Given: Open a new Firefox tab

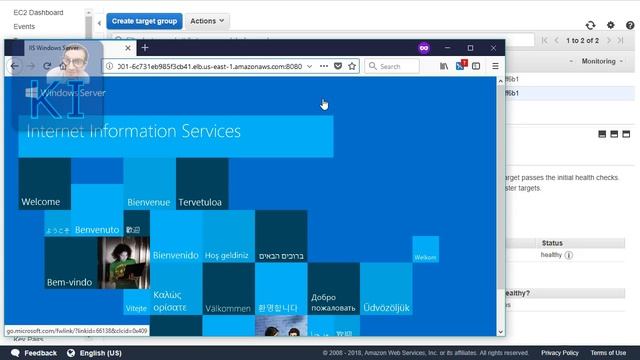Looking at the screenshot, I should tap(145, 48).
